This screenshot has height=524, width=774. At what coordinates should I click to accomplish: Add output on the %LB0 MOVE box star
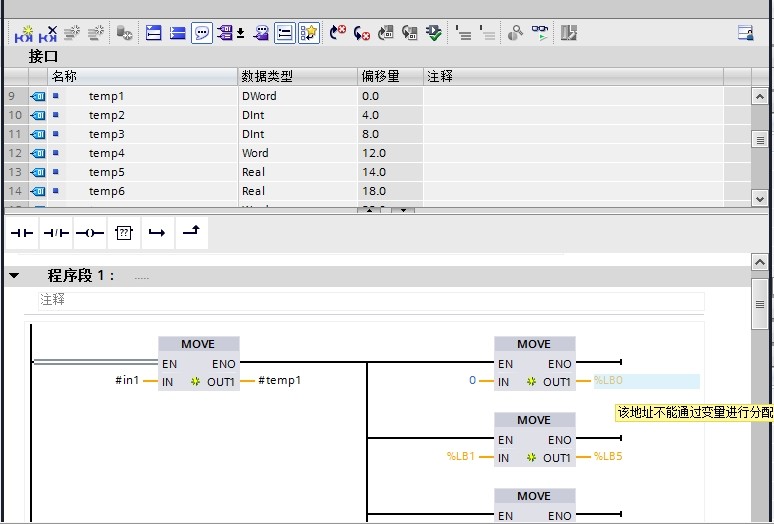pyautogui.click(x=531, y=382)
